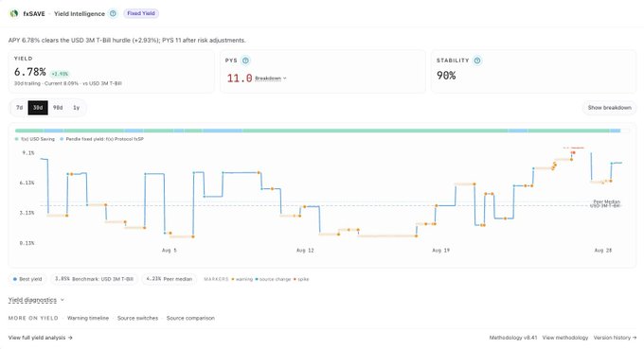Click the Aug 12 axis label
The width and height of the screenshot is (644, 349).
click(x=305, y=251)
